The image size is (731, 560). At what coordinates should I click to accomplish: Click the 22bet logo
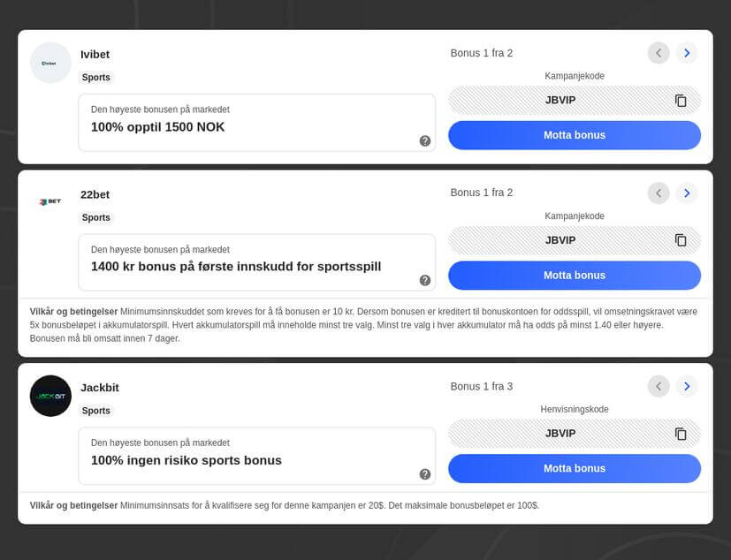pos(50,202)
